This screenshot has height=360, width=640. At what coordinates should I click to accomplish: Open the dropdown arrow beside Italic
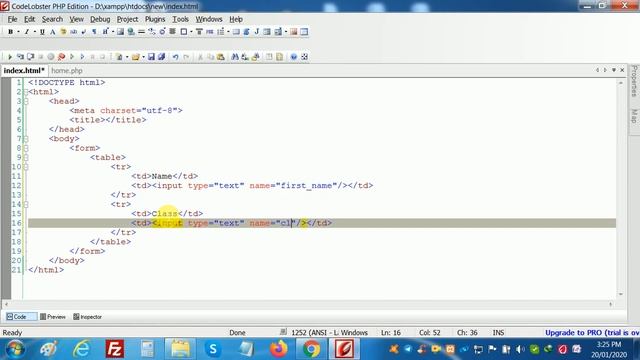35,32
